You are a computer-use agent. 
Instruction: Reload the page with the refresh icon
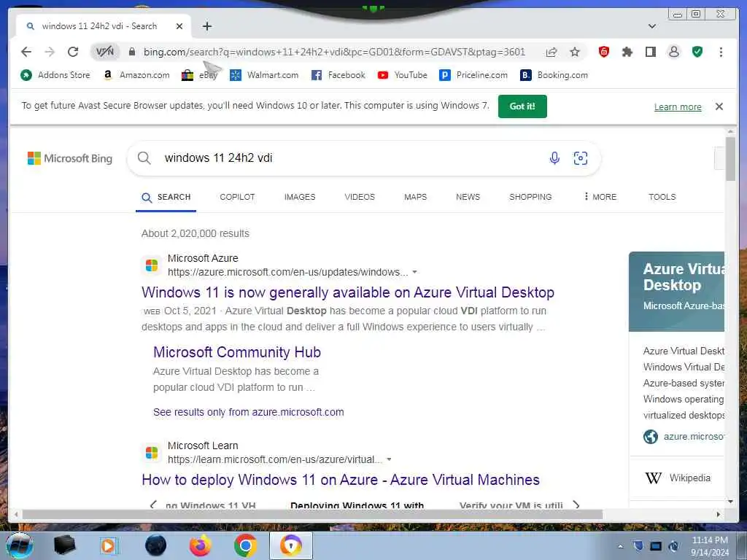[73, 52]
